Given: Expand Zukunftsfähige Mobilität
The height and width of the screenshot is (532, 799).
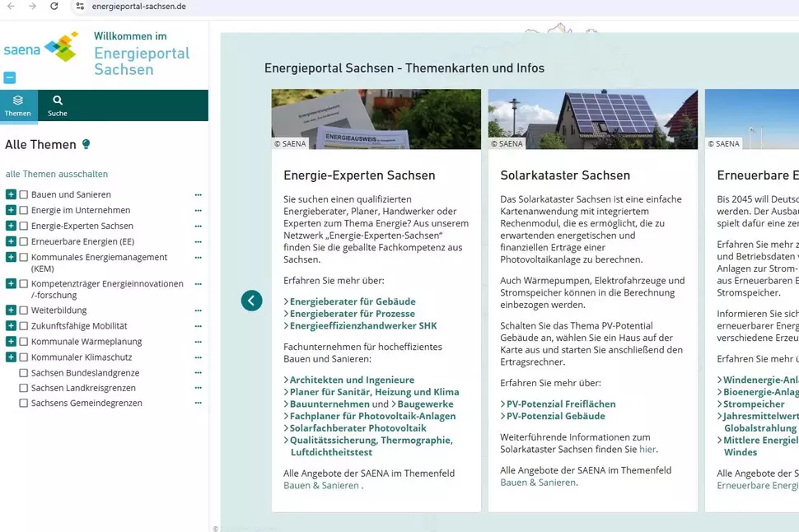Looking at the screenshot, I should coord(9,325).
